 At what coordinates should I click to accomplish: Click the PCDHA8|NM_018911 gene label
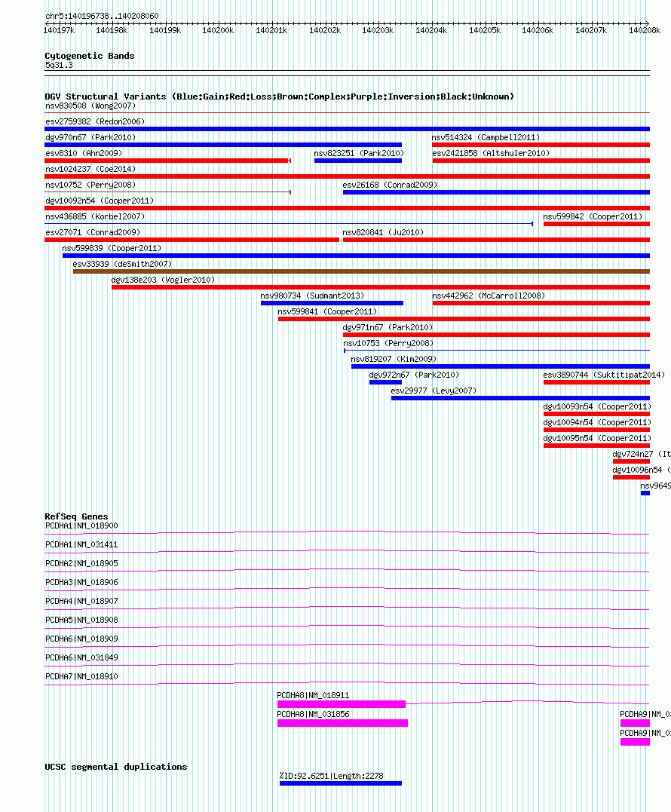(x=313, y=695)
